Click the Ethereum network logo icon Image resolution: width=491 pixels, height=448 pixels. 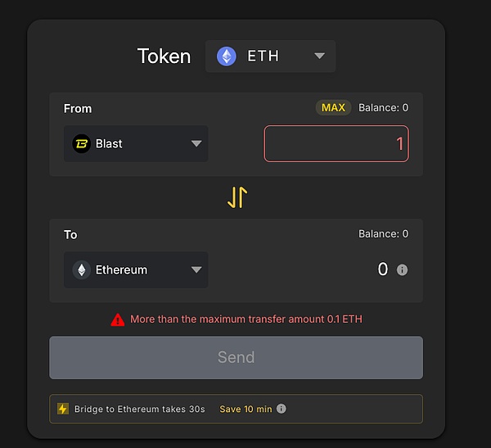pos(82,269)
